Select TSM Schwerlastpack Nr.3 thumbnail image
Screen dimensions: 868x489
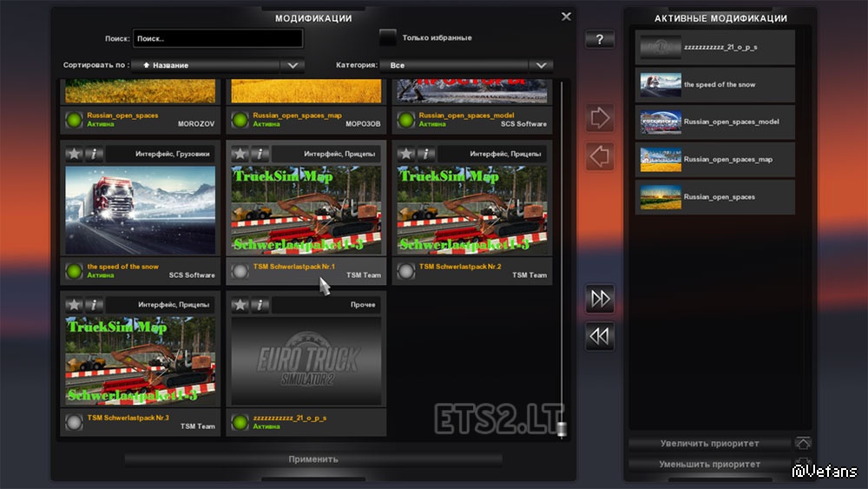(x=141, y=360)
